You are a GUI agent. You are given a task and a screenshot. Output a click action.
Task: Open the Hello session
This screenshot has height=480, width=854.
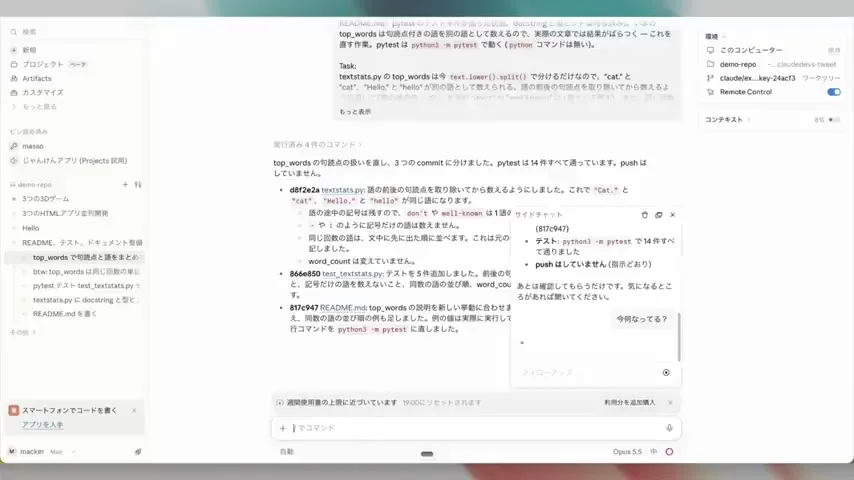tap(30, 228)
